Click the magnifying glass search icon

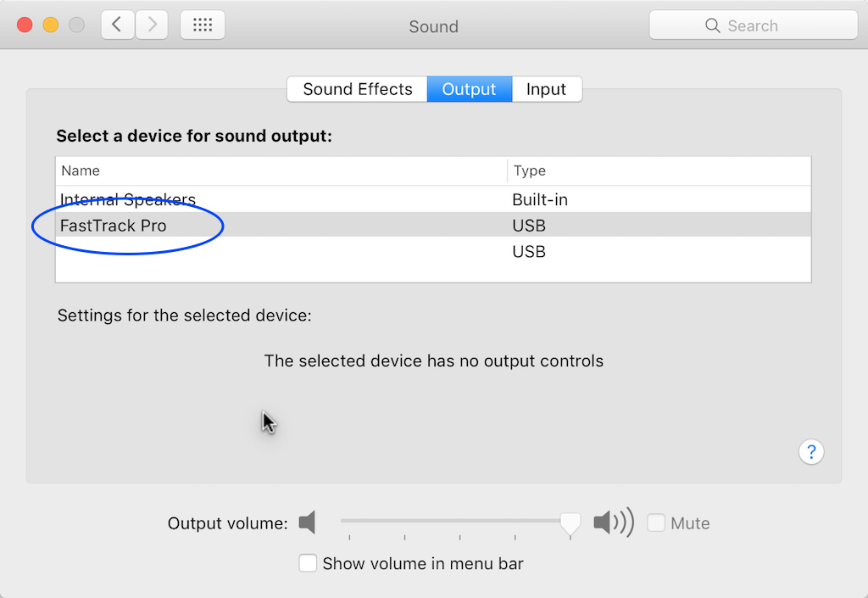point(712,25)
